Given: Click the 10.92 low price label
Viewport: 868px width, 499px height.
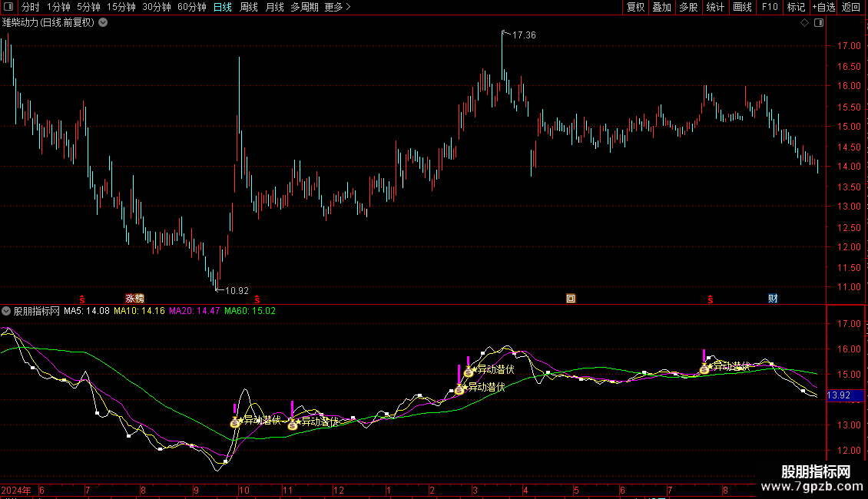Looking at the screenshot, I should point(237,290).
